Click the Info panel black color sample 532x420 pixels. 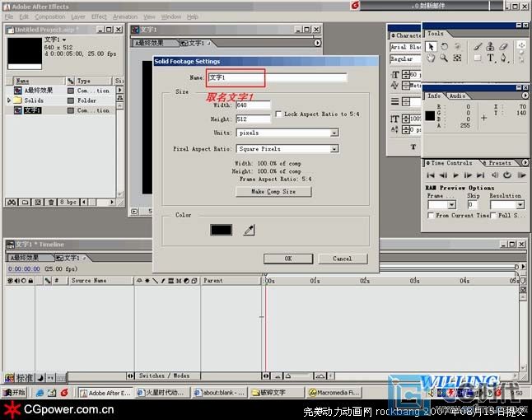(x=430, y=115)
